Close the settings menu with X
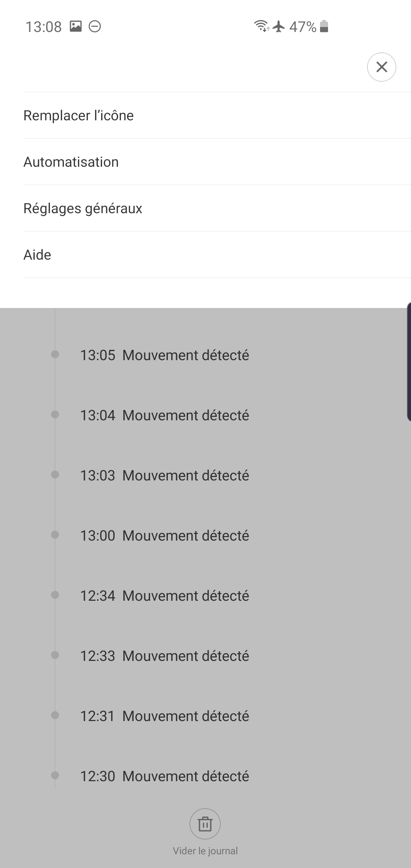Screen dimensions: 411x868 [x=381, y=67]
